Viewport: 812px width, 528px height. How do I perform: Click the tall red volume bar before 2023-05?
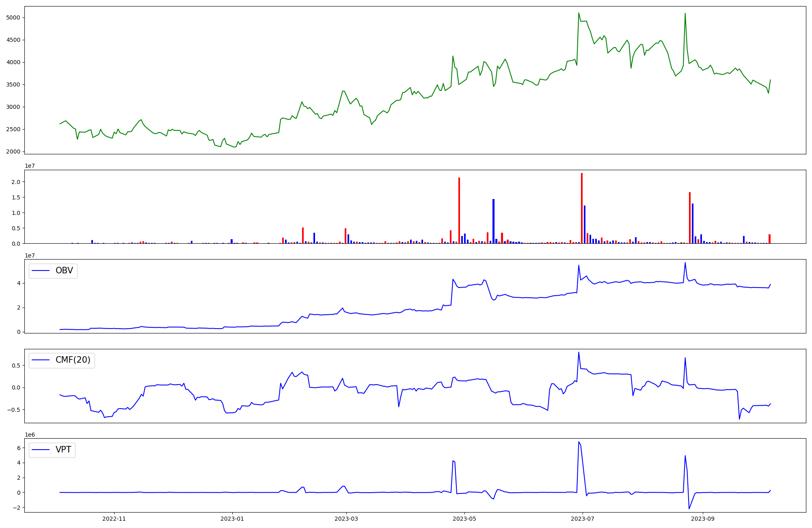click(459, 211)
